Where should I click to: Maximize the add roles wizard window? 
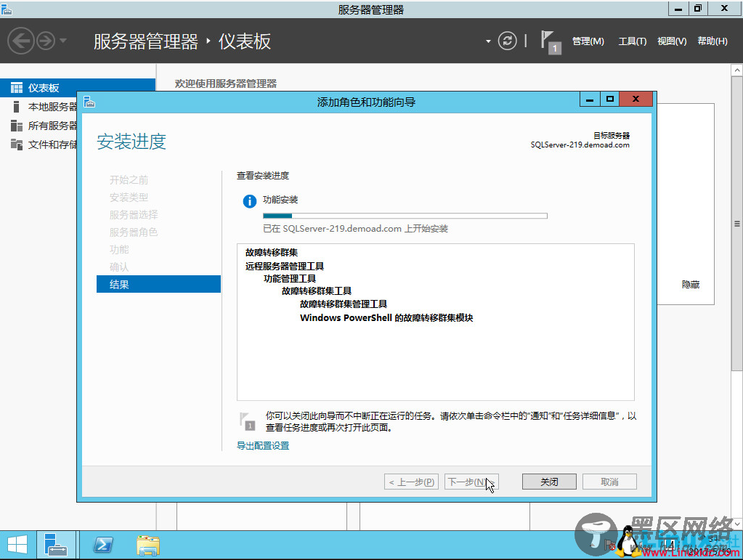(x=610, y=100)
